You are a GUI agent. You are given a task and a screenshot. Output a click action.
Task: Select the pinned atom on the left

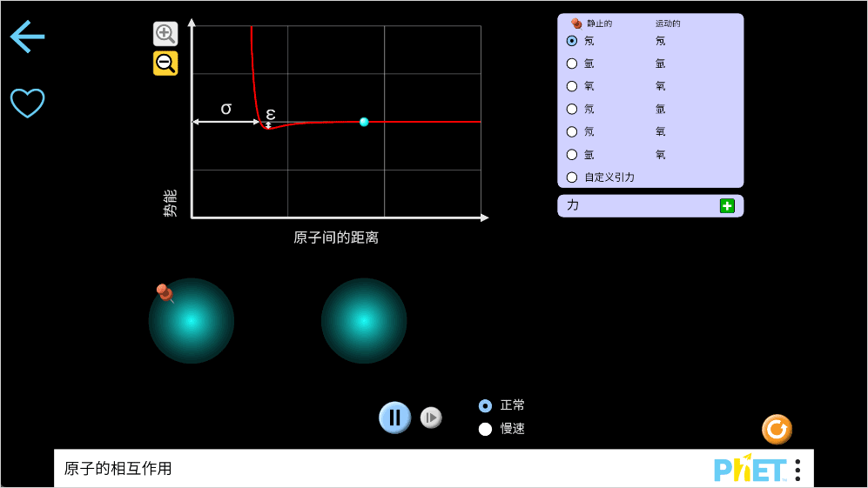(191, 321)
